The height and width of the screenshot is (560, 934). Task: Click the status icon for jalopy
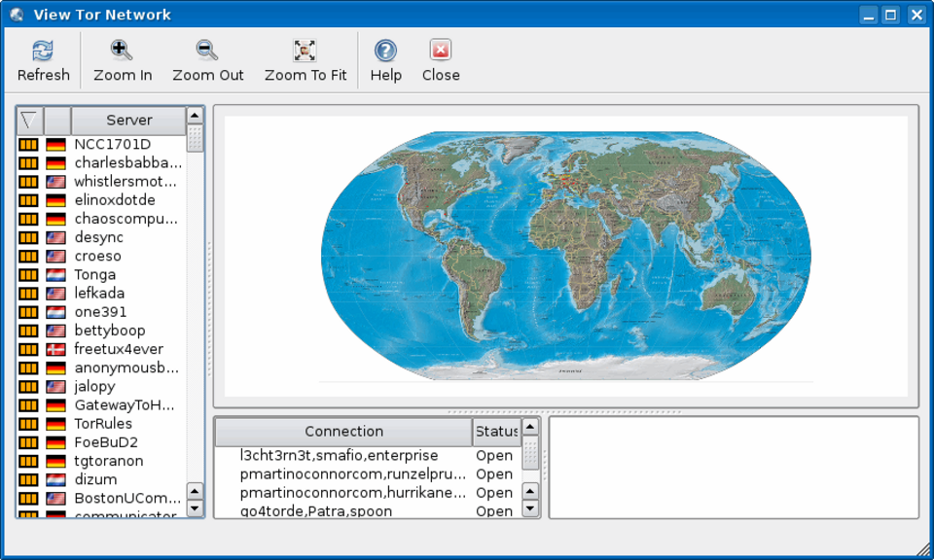(x=28, y=386)
